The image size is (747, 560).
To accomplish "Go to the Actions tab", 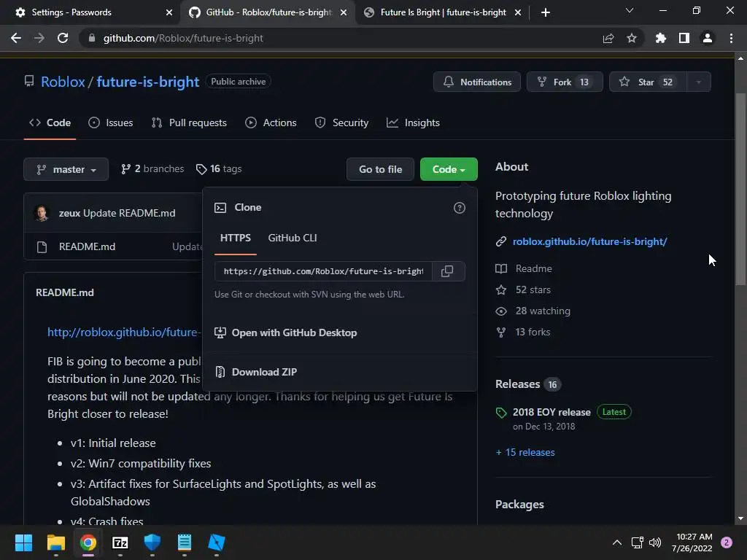I will pos(271,122).
